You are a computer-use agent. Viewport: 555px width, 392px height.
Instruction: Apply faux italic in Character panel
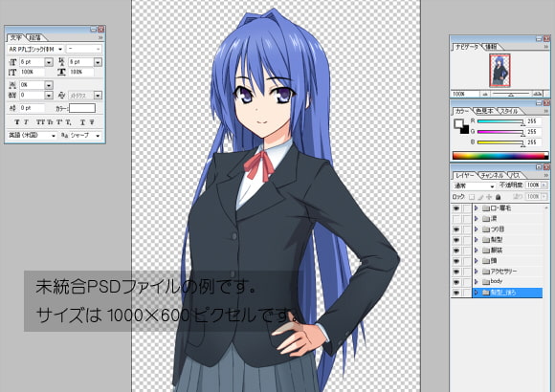(26, 121)
